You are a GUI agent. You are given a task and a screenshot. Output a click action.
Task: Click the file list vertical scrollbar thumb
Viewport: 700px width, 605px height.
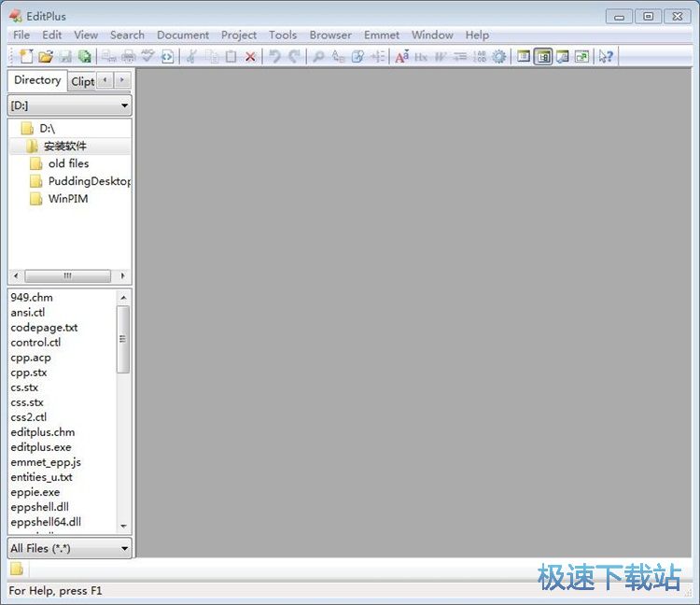(x=123, y=339)
